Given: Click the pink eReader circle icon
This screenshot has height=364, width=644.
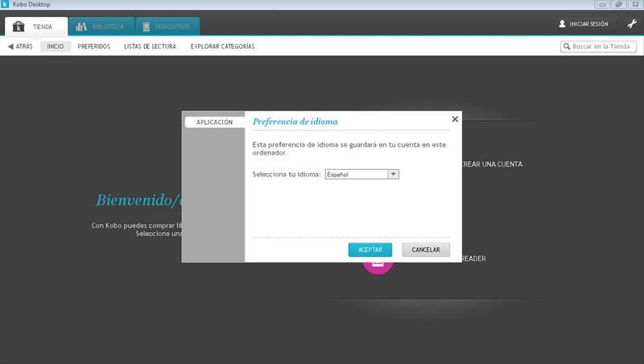Looking at the screenshot, I should pyautogui.click(x=378, y=268).
